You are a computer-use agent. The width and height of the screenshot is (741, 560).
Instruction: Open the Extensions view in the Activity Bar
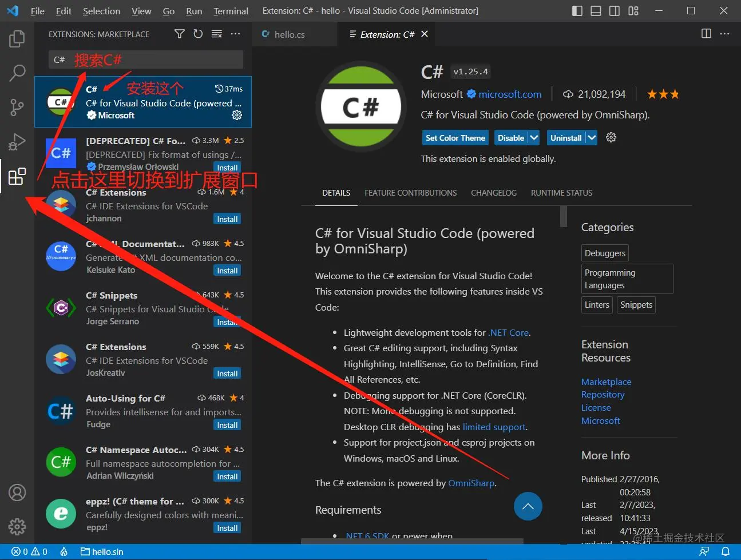17,177
